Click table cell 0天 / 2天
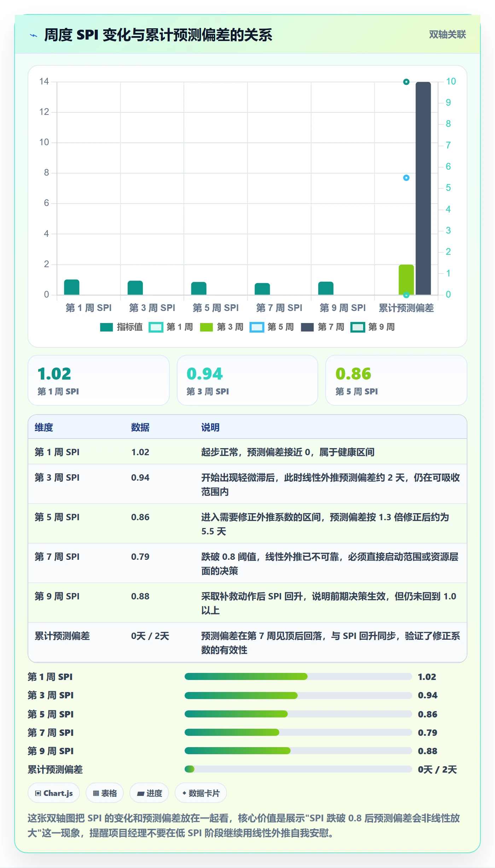 [x=150, y=636]
